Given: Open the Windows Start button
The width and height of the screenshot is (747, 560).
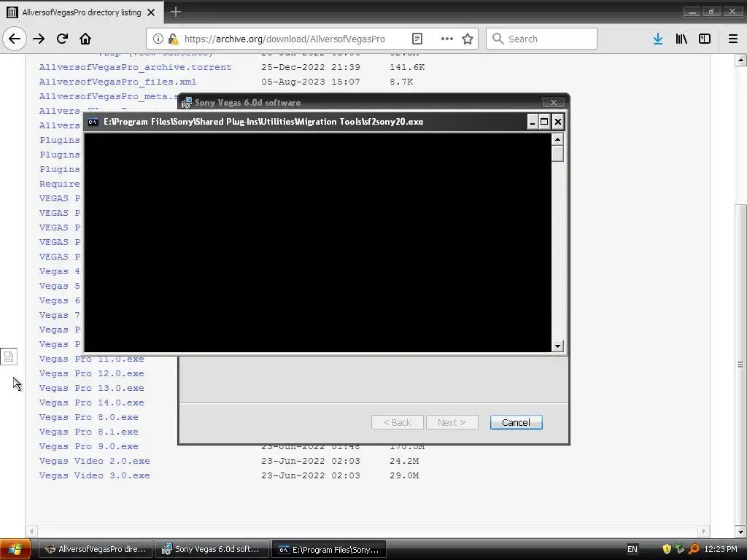Looking at the screenshot, I should (x=15, y=549).
